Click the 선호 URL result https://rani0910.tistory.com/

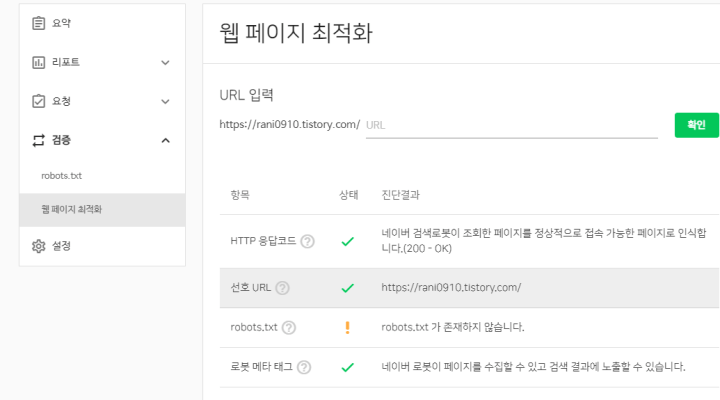click(x=451, y=287)
